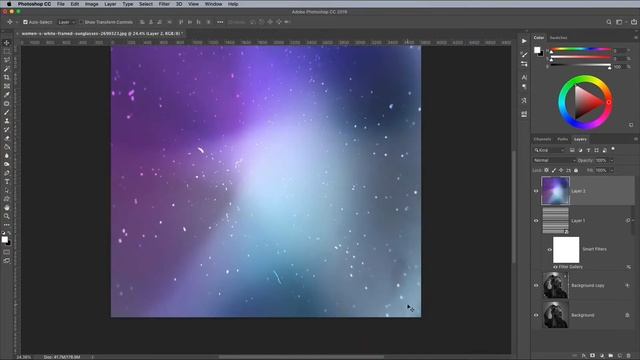
Task: Click the create new layer icon
Action: [x=620, y=356]
